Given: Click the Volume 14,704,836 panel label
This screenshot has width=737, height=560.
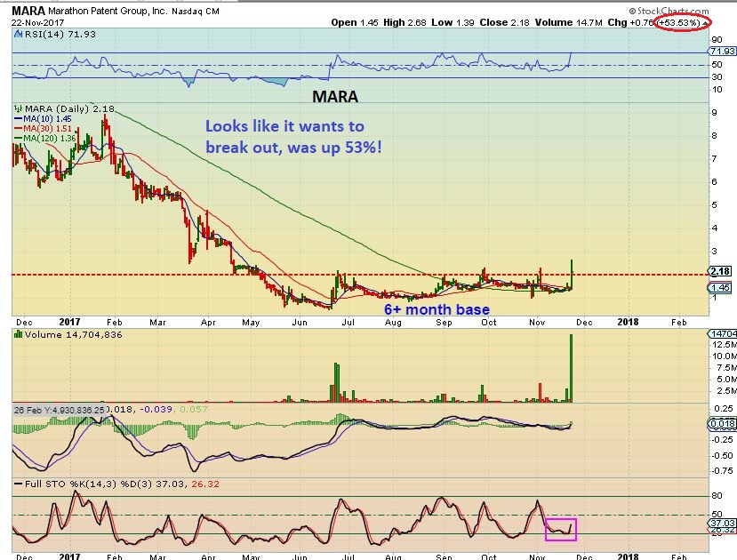Looking at the screenshot, I should point(73,334).
